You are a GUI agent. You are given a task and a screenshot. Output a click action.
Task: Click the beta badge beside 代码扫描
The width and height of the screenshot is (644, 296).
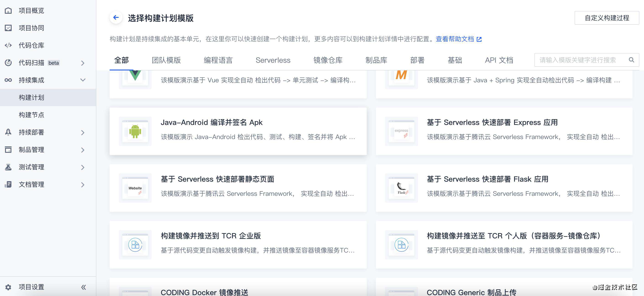pos(53,63)
